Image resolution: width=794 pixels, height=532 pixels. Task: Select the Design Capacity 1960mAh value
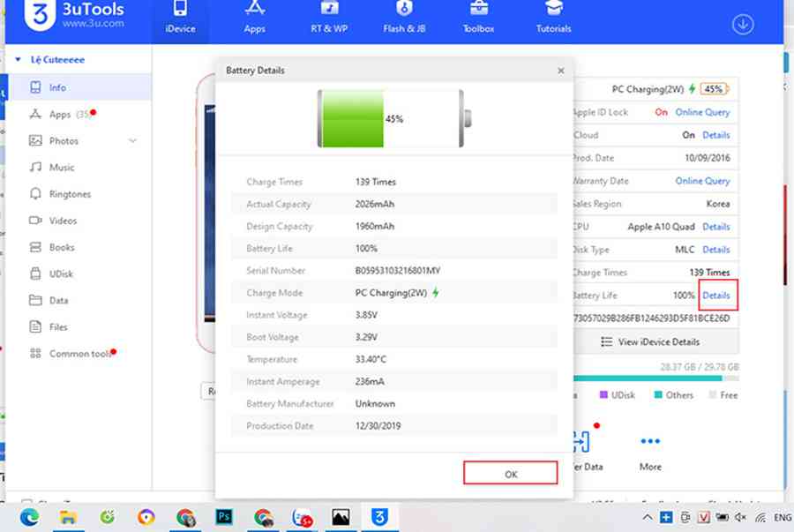[375, 226]
